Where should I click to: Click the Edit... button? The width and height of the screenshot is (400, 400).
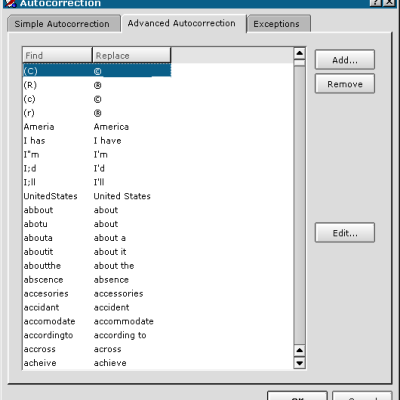[345, 233]
